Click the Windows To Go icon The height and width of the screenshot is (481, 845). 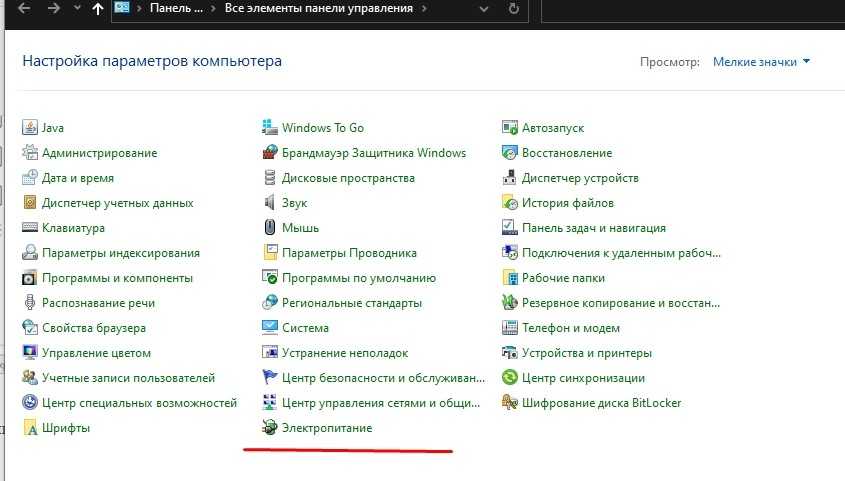[269, 128]
